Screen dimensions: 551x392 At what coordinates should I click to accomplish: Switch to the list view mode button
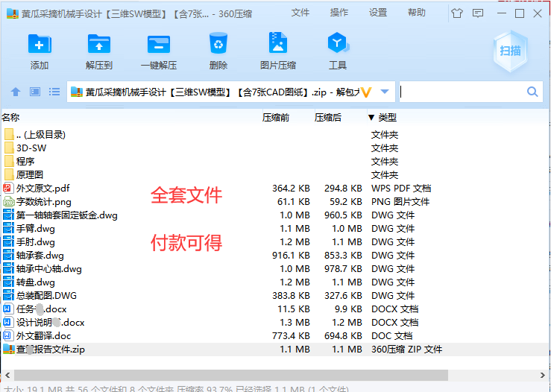click(54, 92)
